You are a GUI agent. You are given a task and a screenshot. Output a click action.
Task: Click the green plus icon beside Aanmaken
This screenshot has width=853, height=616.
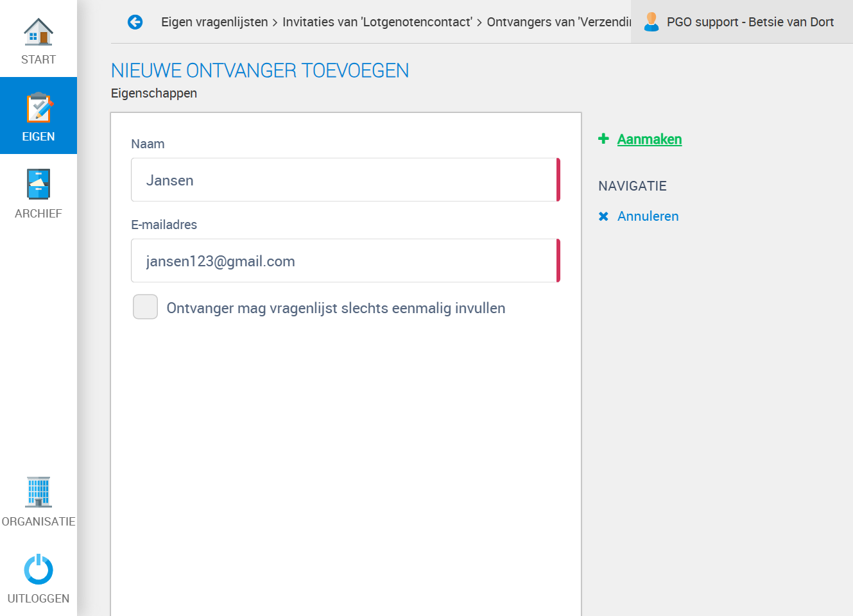pos(603,139)
